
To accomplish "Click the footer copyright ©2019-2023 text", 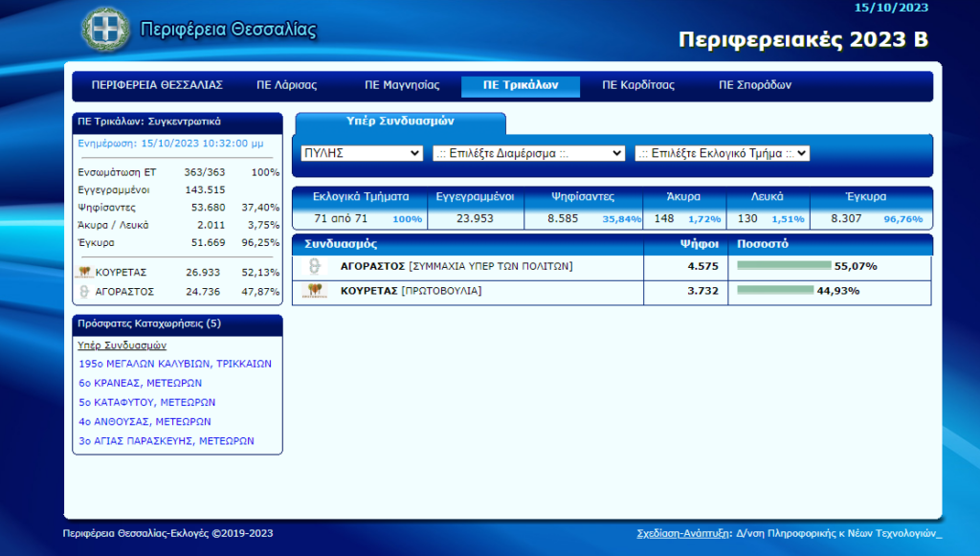I will pos(167,533).
